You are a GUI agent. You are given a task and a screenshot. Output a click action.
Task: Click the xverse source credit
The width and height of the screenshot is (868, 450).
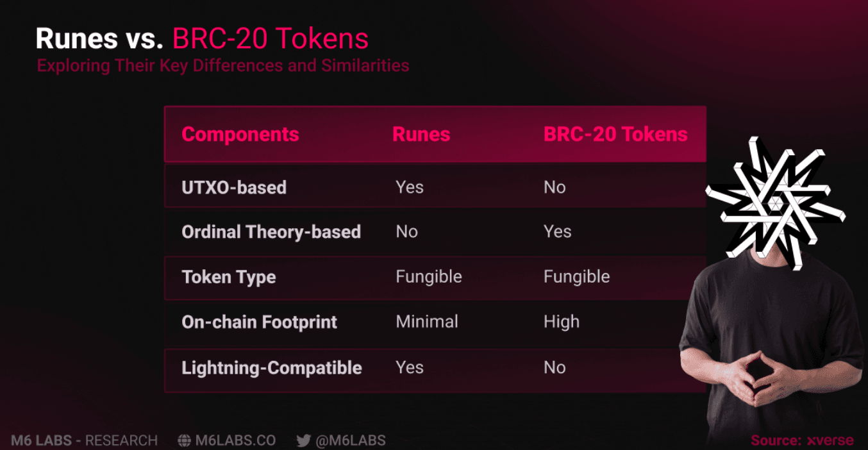(x=830, y=440)
